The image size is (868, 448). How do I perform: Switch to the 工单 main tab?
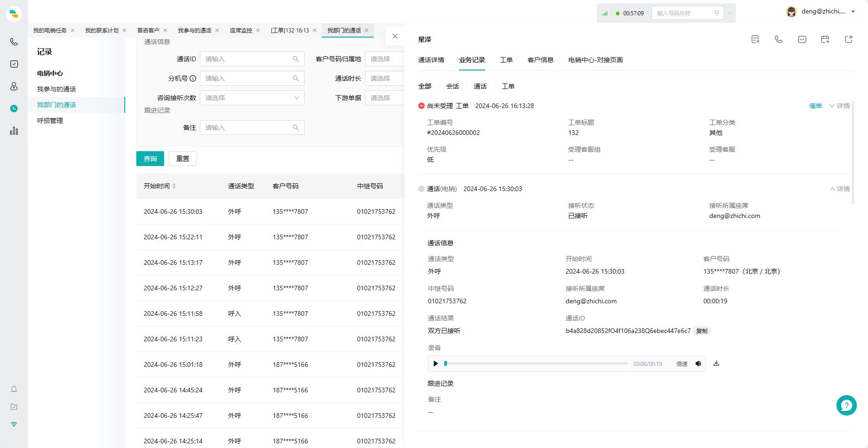tap(506, 60)
